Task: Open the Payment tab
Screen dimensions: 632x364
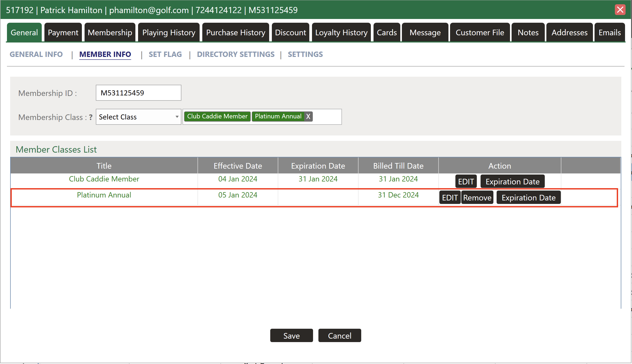Action: 63,33
